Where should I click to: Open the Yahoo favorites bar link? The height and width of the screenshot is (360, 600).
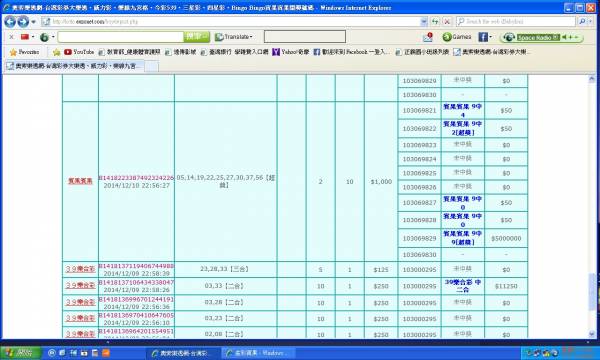coord(290,52)
